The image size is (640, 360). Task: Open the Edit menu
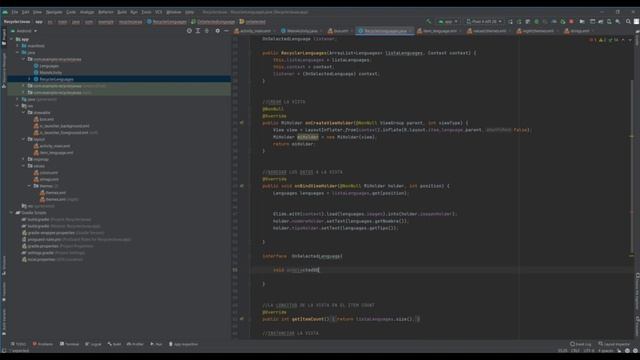(x=25, y=12)
